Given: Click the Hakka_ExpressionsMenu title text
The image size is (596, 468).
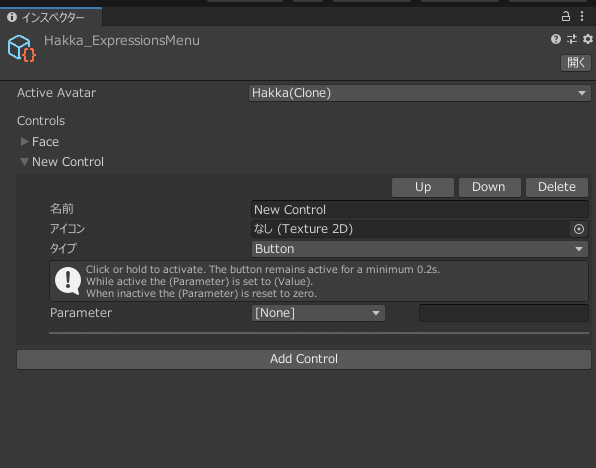Looking at the screenshot, I should pos(122,41).
